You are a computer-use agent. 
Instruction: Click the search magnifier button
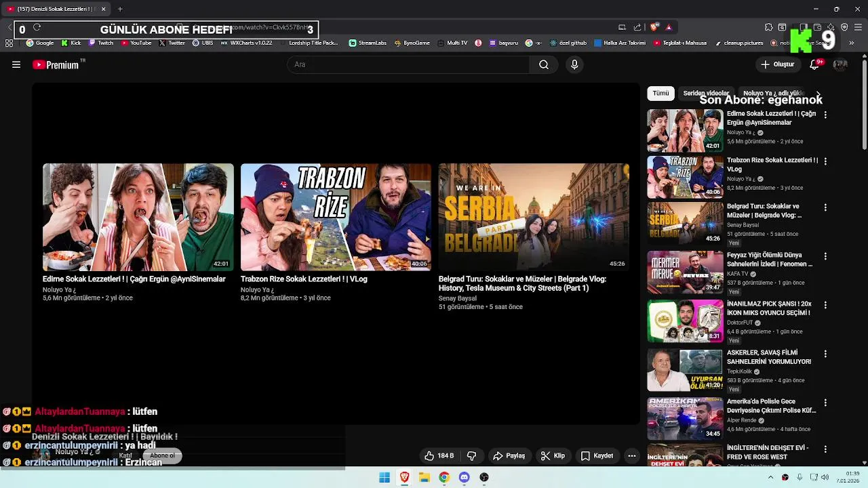click(x=544, y=64)
